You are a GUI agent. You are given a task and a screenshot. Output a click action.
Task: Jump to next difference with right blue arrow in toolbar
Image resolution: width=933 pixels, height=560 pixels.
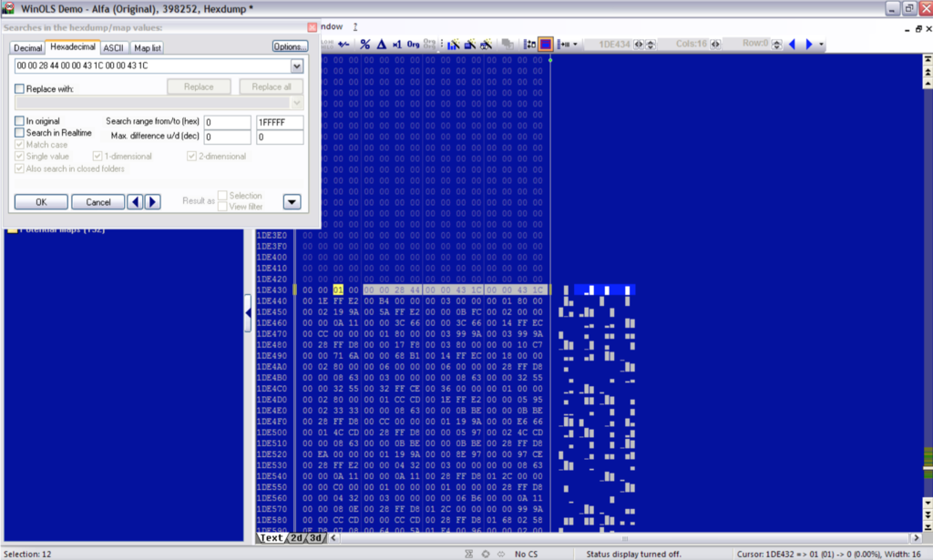(808, 44)
